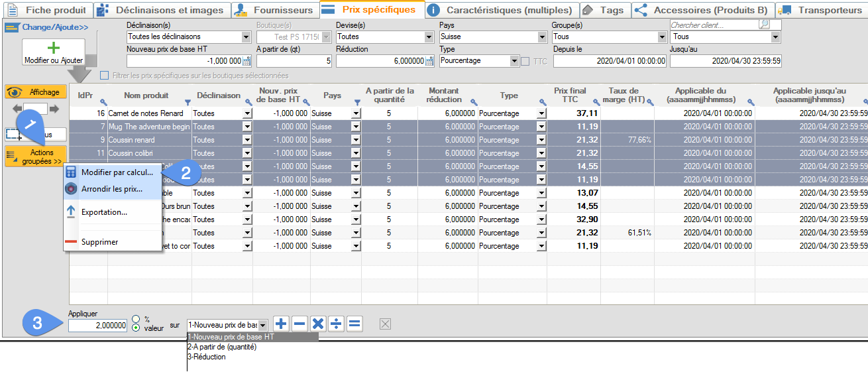
Task: Switch to the Fournisseurs tab
Action: (275, 10)
